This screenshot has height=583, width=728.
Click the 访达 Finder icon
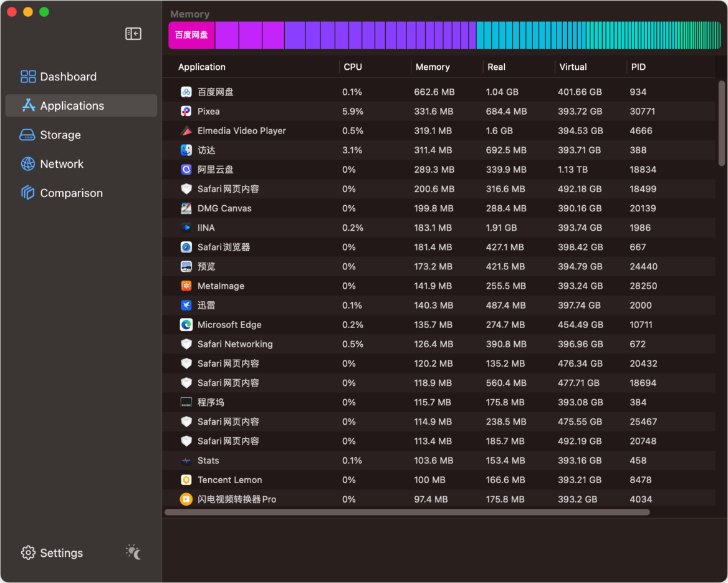click(x=186, y=150)
